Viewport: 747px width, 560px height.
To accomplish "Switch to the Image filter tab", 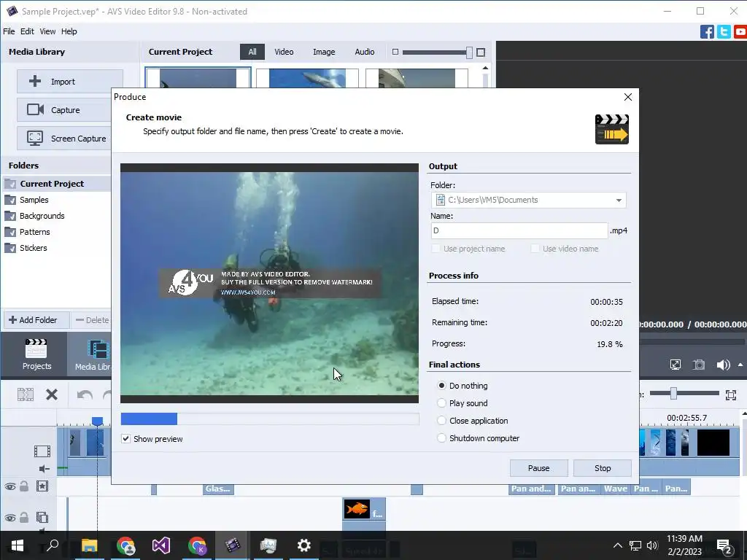I will pos(324,52).
